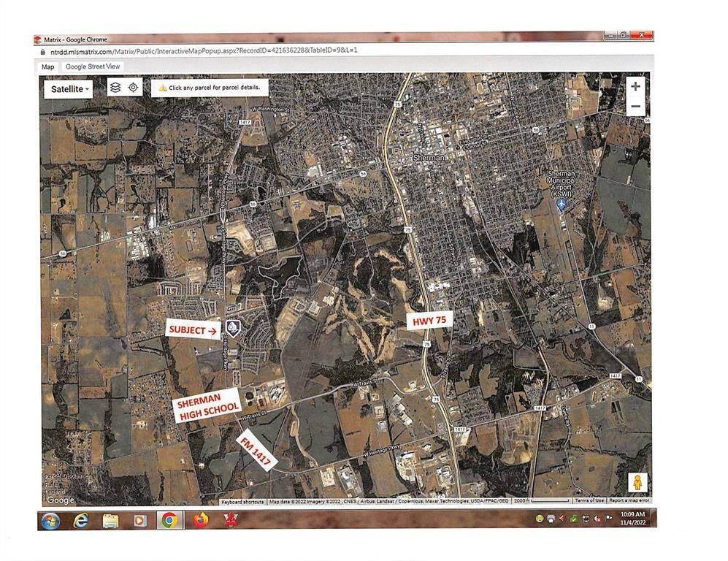728x561 pixels.
Task: Open Windows Media Player taskbar icon
Action: pos(139,521)
